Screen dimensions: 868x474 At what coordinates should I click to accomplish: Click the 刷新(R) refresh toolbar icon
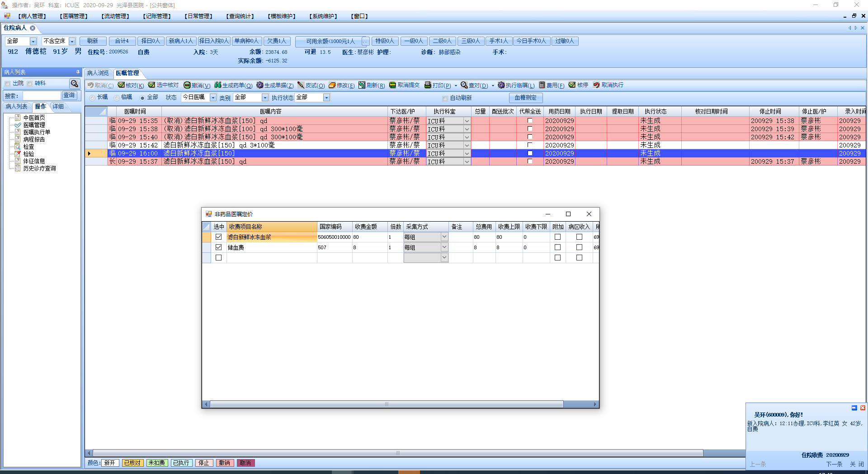tap(362, 85)
